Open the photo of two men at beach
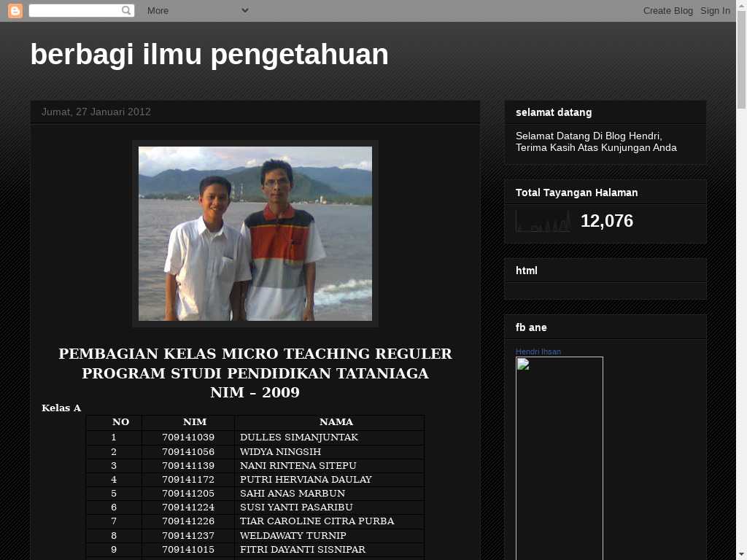Image resolution: width=747 pixels, height=560 pixels. click(x=255, y=234)
